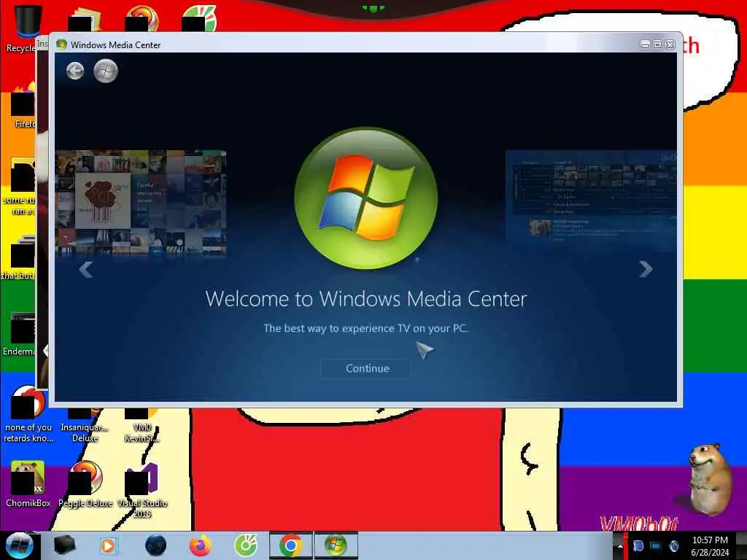The image size is (747, 560).
Task: Select Insaniquarium Deluxe desktop shortcut
Action: [x=85, y=425]
